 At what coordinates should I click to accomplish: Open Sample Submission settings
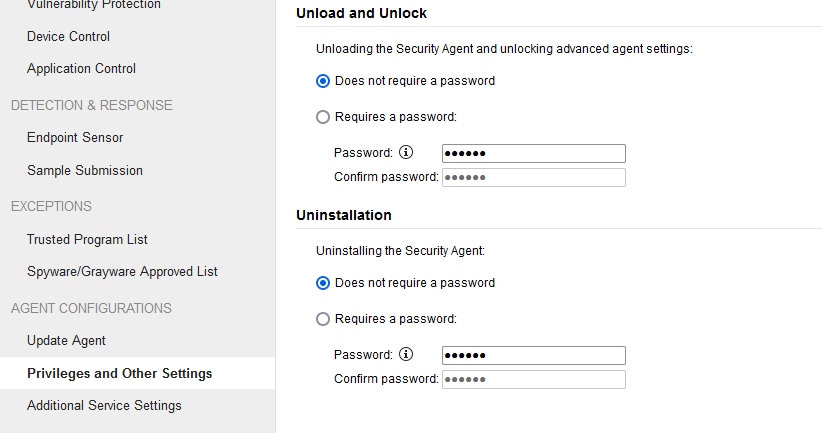tap(85, 170)
